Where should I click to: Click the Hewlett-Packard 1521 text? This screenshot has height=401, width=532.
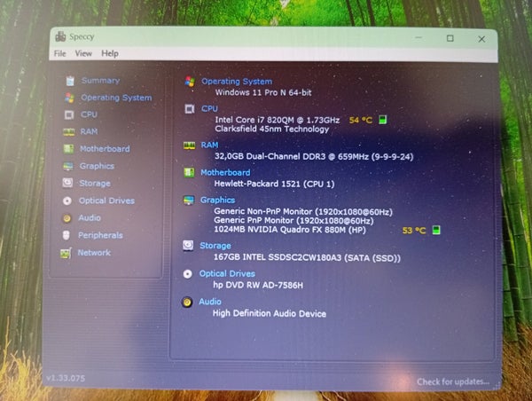click(x=274, y=184)
